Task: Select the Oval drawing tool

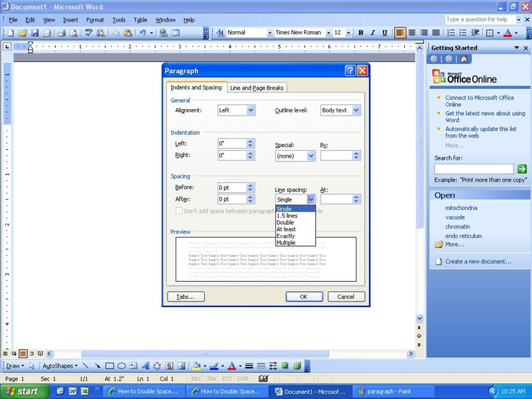Action: click(122, 366)
